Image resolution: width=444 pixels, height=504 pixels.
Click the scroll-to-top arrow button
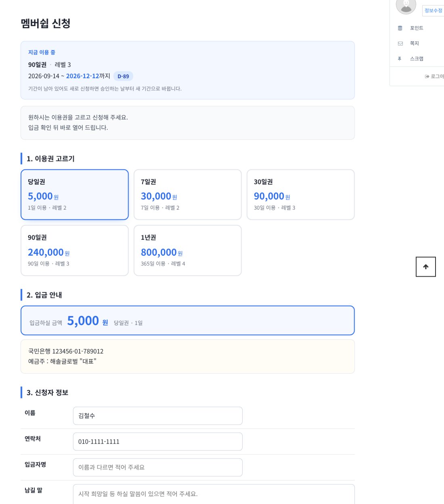[425, 267]
